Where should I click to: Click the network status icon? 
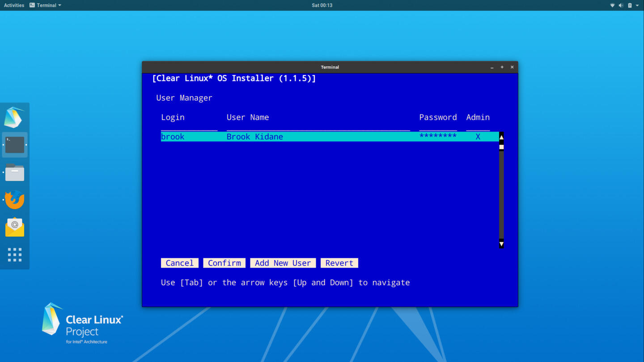pyautogui.click(x=612, y=5)
